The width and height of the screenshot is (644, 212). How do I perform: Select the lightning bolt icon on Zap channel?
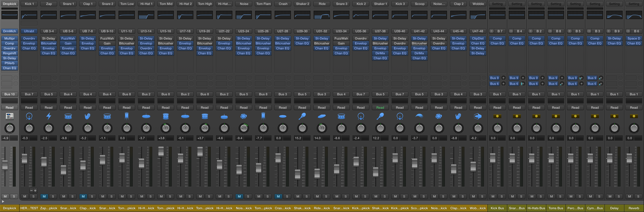tap(48, 116)
